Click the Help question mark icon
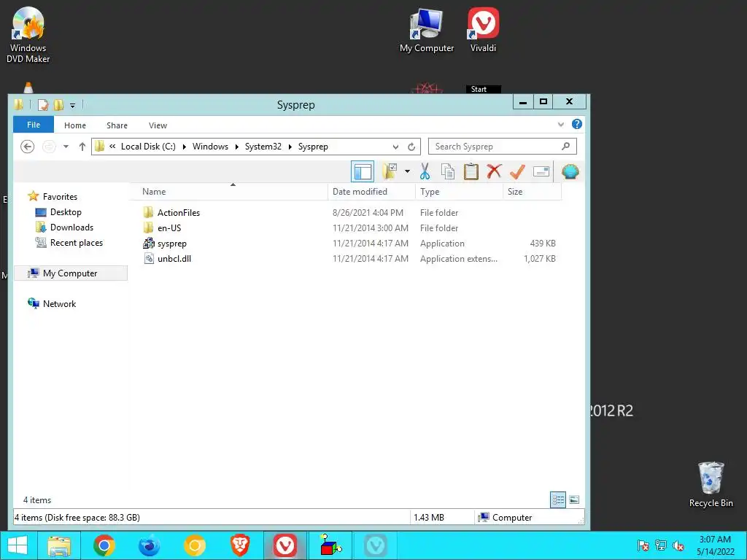Screen dimensions: 747x560 (577, 124)
